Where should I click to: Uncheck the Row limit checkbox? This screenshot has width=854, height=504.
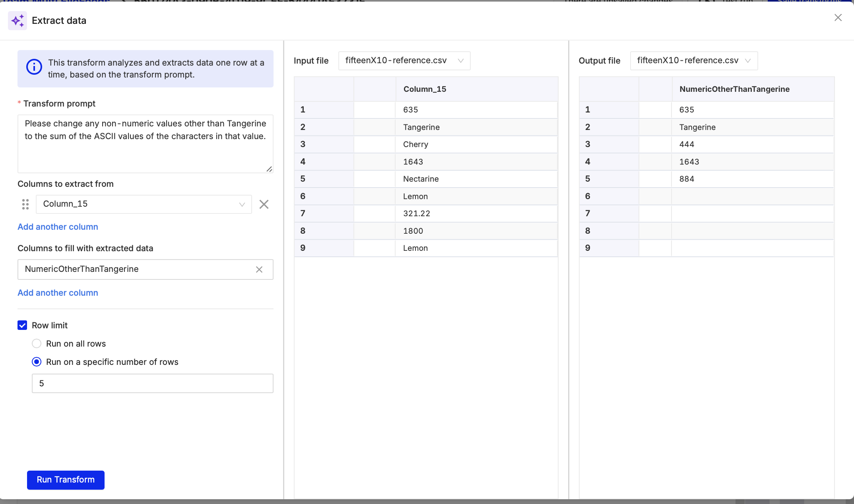point(22,325)
